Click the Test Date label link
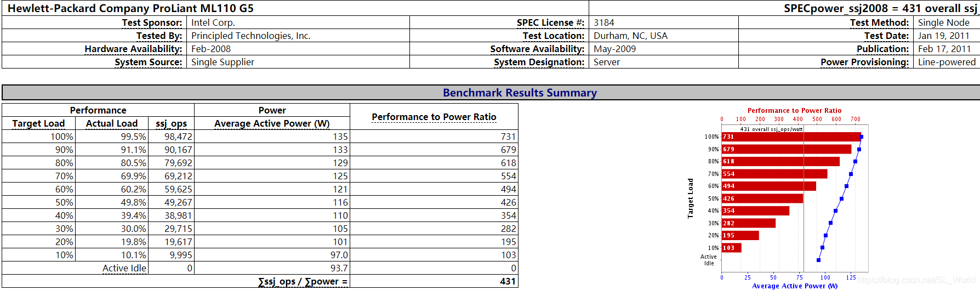The width and height of the screenshot is (980, 290). tap(886, 36)
